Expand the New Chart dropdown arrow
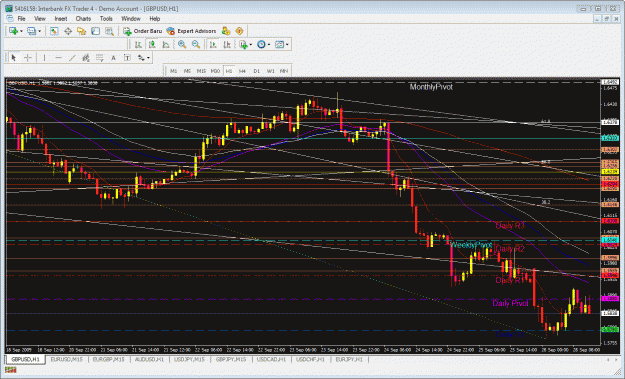The height and width of the screenshot is (379, 625). [x=21, y=31]
